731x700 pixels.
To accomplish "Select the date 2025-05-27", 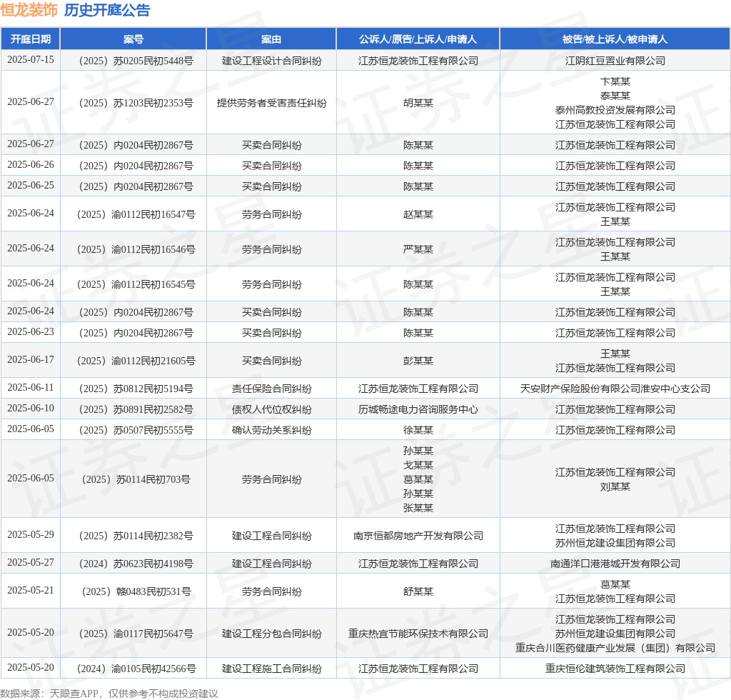I will [31, 562].
